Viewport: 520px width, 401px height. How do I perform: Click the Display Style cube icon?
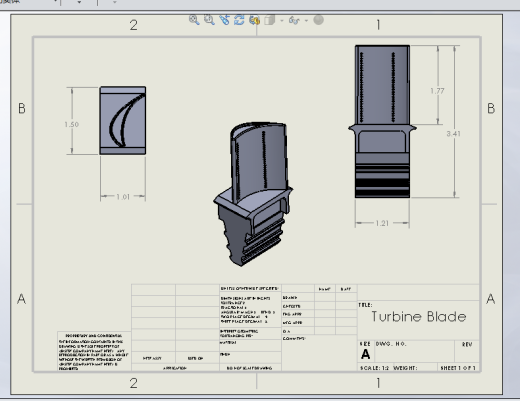tap(270, 20)
